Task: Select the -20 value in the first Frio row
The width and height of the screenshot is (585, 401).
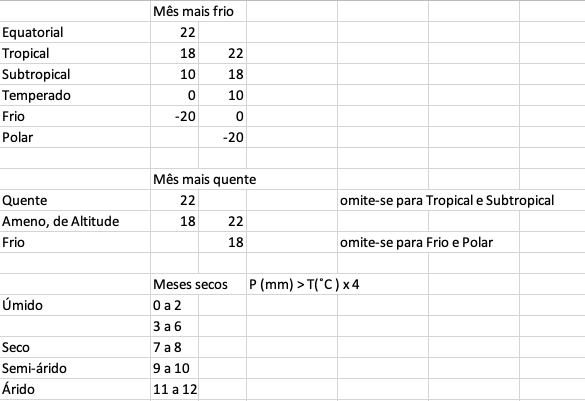Action: coord(174,116)
